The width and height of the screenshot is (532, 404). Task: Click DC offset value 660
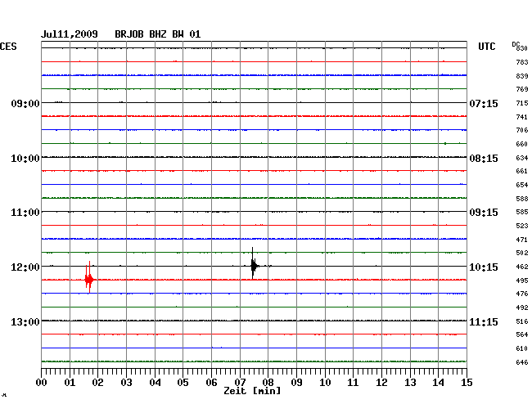(x=522, y=144)
